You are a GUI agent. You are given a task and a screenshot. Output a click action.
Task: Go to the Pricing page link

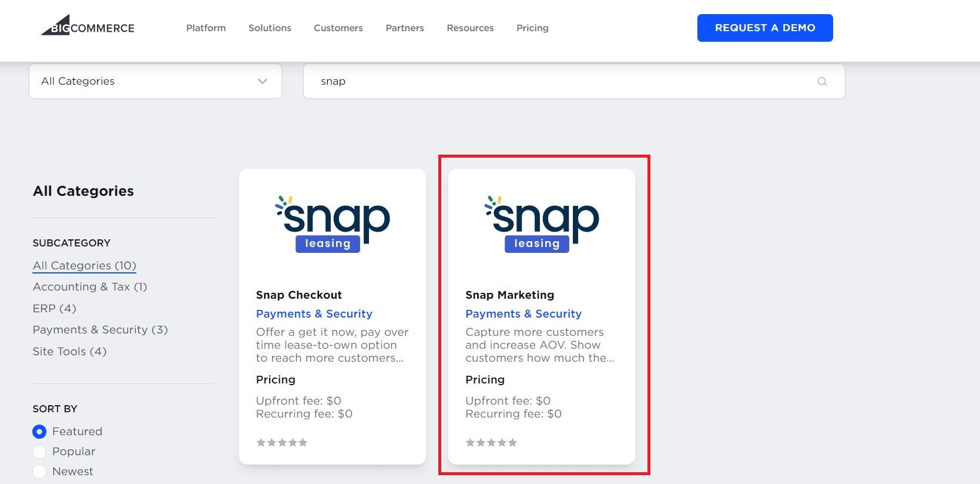tap(532, 28)
